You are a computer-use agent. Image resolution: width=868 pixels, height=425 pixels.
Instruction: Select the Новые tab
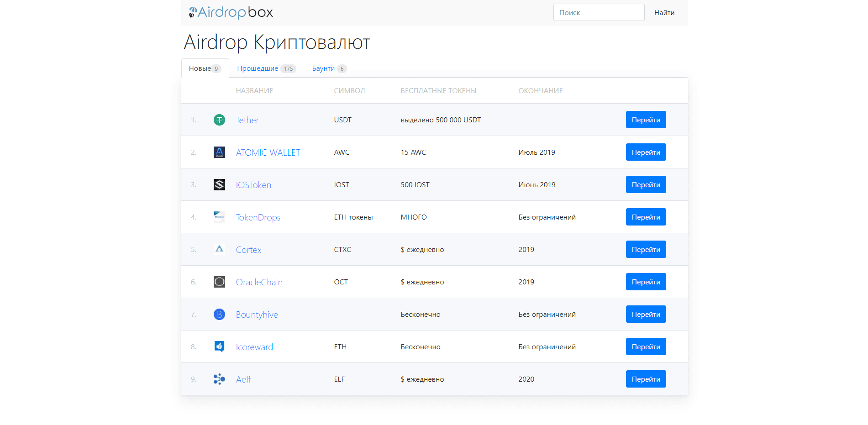point(201,68)
